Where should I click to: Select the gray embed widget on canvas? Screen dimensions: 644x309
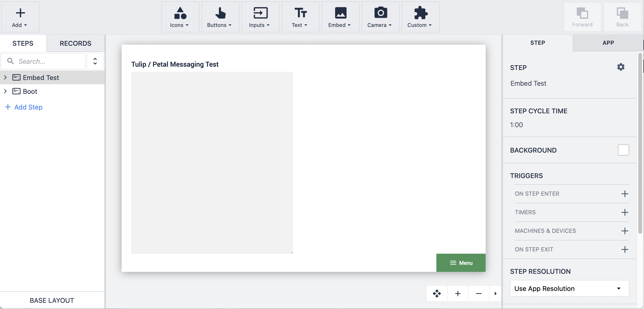tap(212, 163)
